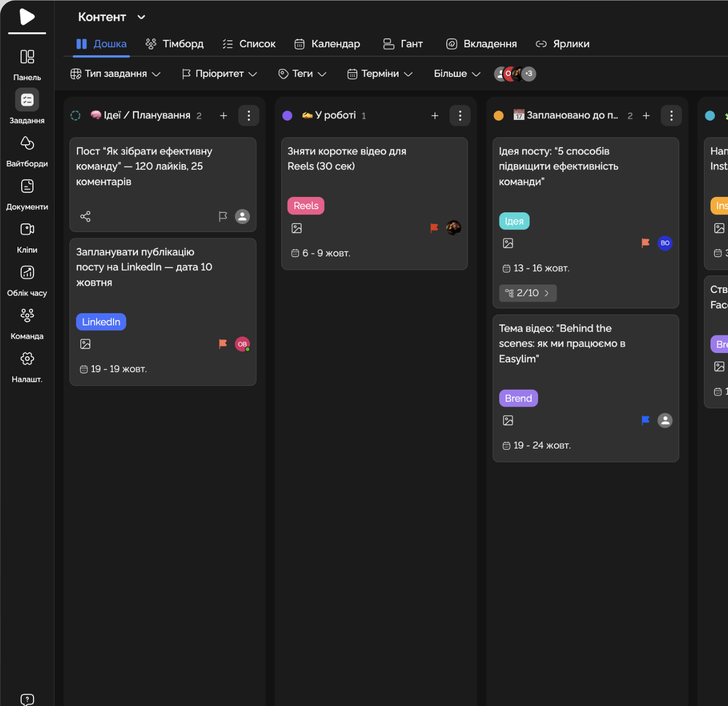Open Settings gear in the sidebar

tap(27, 366)
